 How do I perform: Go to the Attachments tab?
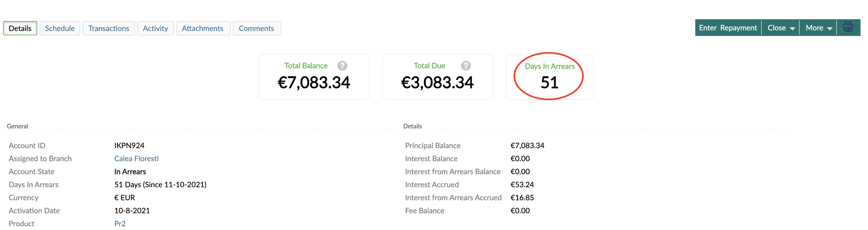[203, 28]
